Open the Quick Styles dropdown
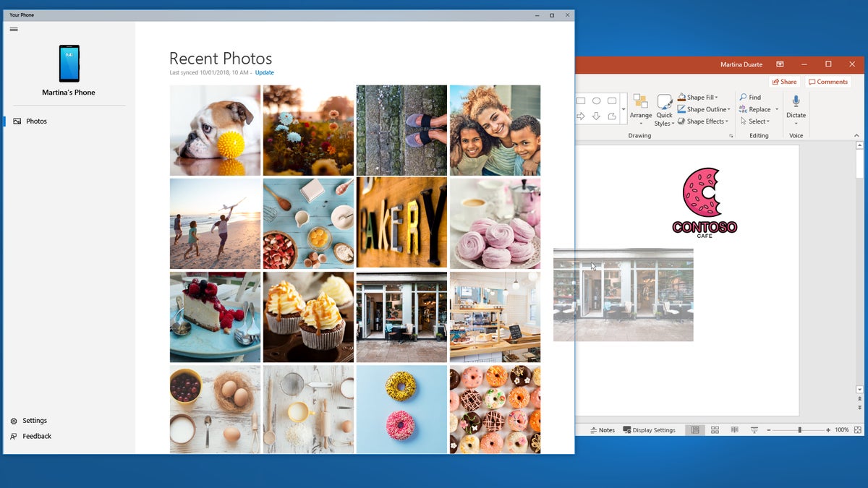868x488 pixels. (x=664, y=110)
